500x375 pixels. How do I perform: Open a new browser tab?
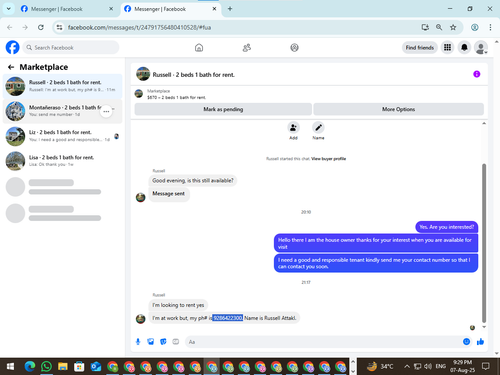pos(230,9)
